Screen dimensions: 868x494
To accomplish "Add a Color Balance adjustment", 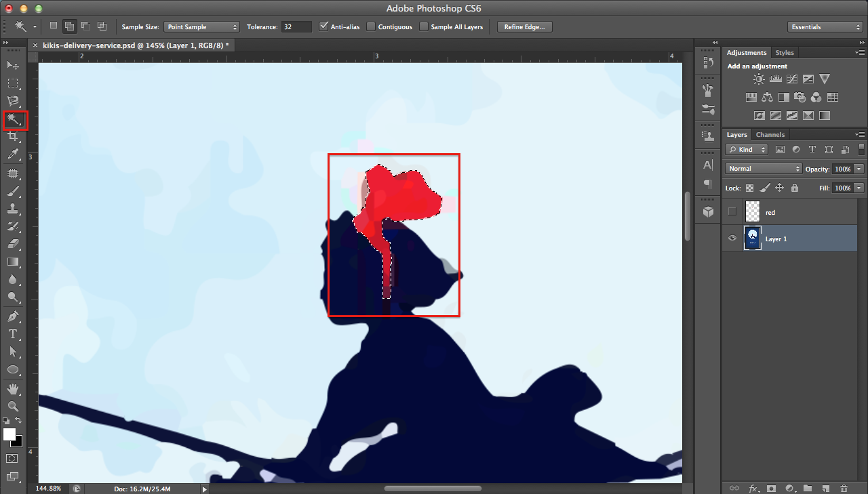I will 767,97.
